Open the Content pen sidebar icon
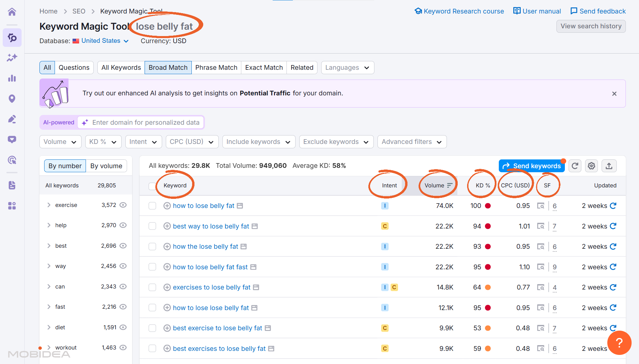This screenshot has width=639, height=364. tap(12, 119)
